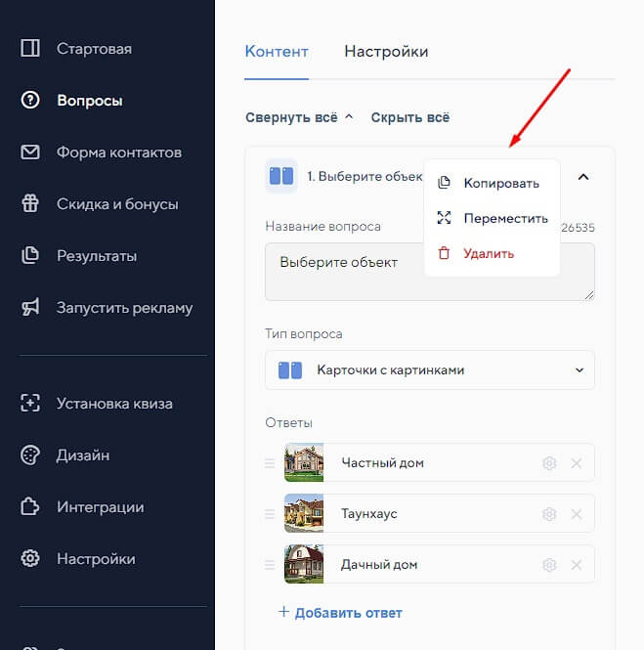Screen dimensions: 644x650
Task: Open the Стартовая sidebar section
Action: (x=94, y=49)
